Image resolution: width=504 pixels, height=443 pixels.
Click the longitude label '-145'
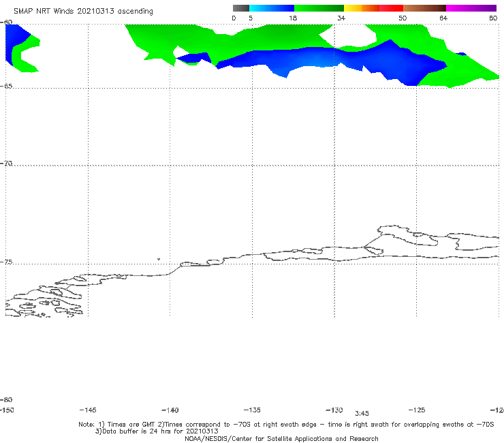[88, 410]
